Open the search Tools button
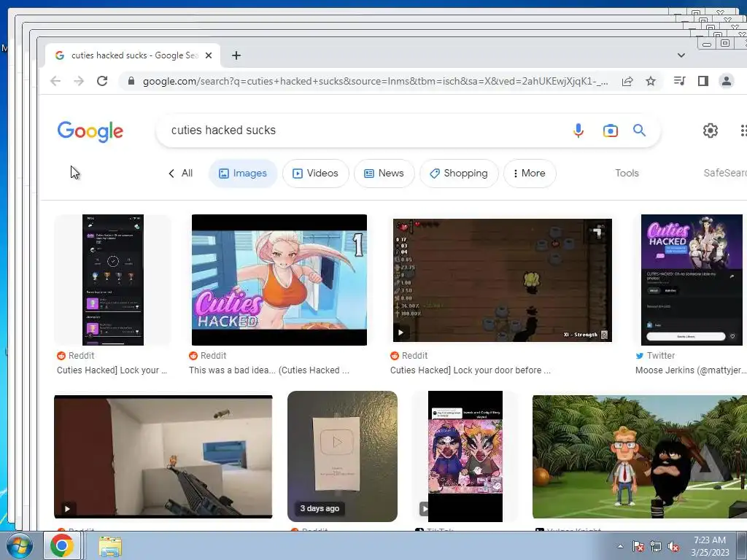Screen dimensions: 747x560 click(x=627, y=174)
